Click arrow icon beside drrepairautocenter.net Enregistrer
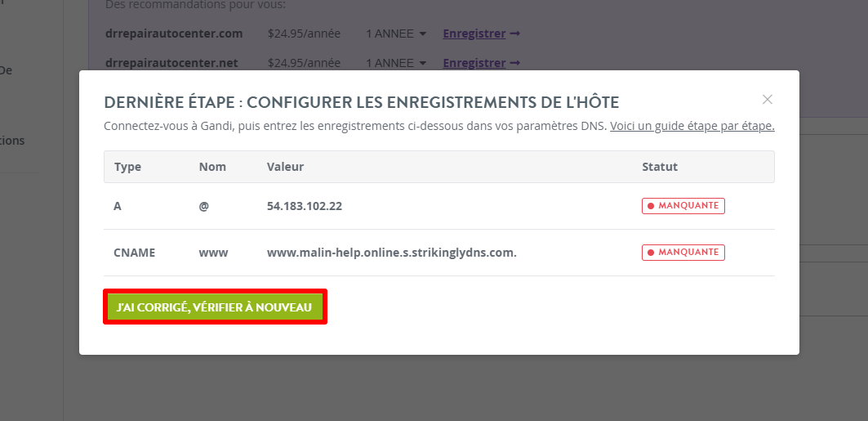 tap(514, 63)
